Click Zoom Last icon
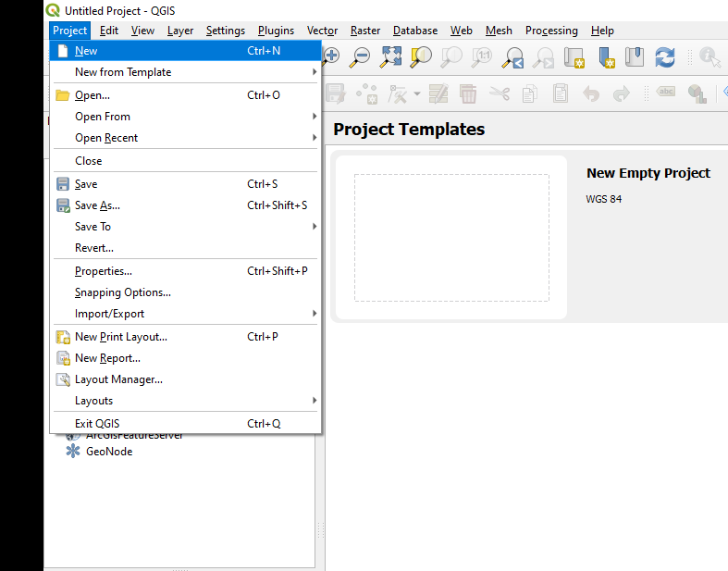The width and height of the screenshot is (728, 571). [512, 57]
